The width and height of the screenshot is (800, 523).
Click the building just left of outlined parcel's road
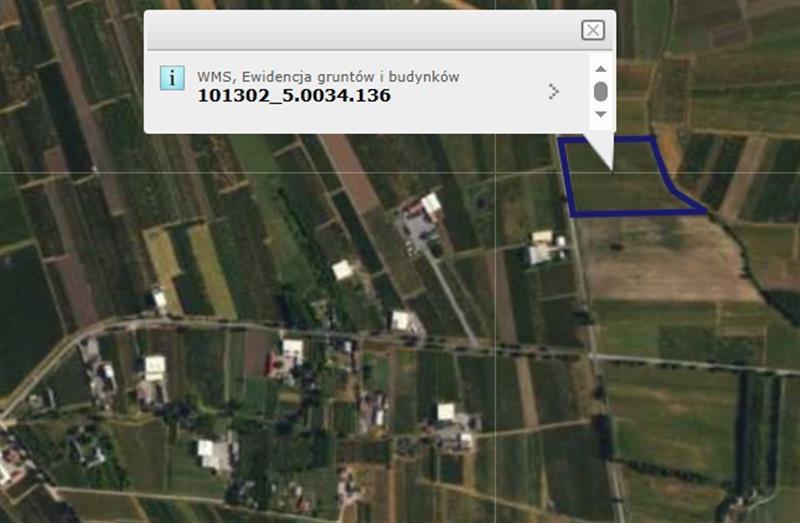tap(543, 246)
